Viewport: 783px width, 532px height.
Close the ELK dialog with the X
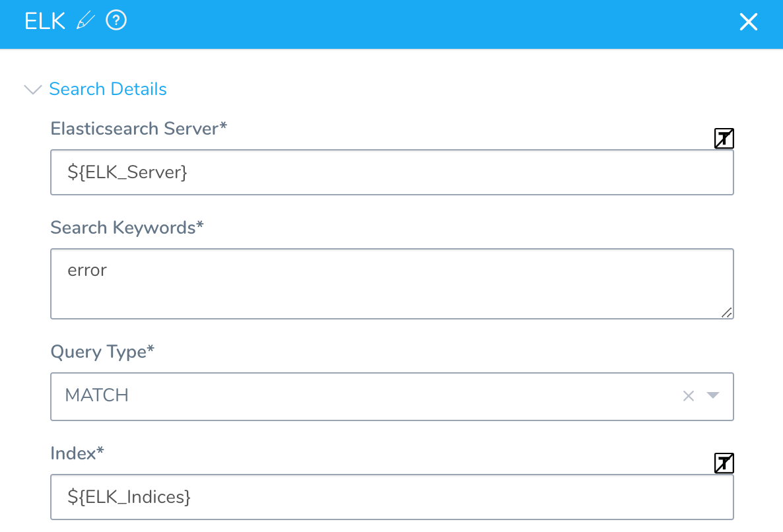tap(749, 22)
